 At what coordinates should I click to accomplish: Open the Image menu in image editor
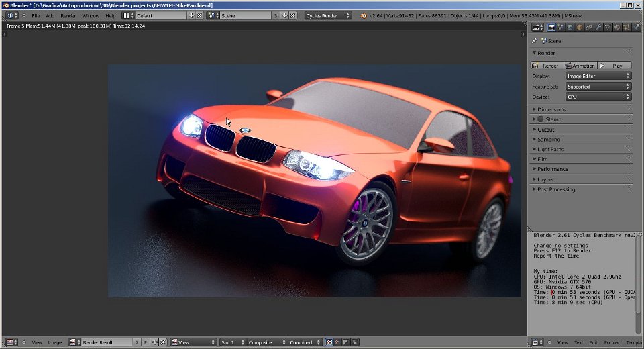click(54, 342)
